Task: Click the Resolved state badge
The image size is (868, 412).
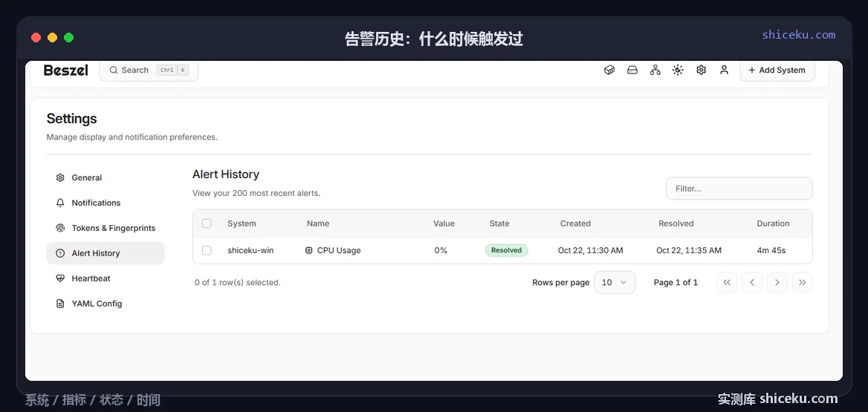Action: click(507, 250)
